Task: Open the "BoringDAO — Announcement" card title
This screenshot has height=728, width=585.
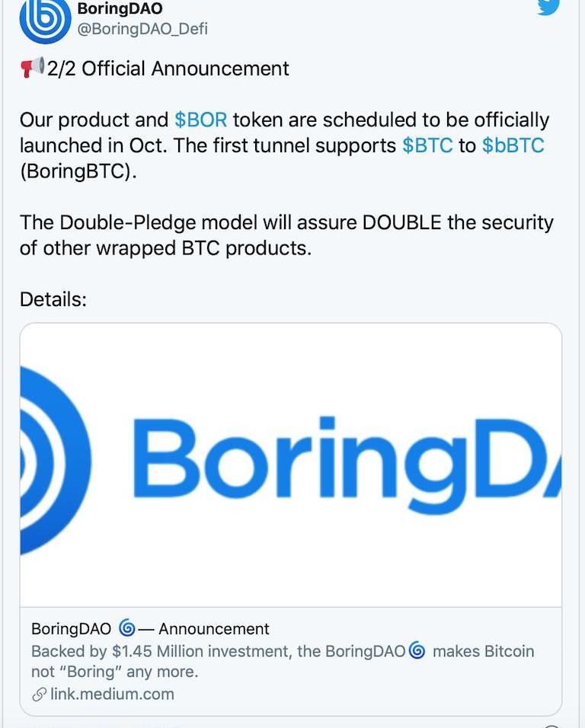Action: click(x=150, y=629)
